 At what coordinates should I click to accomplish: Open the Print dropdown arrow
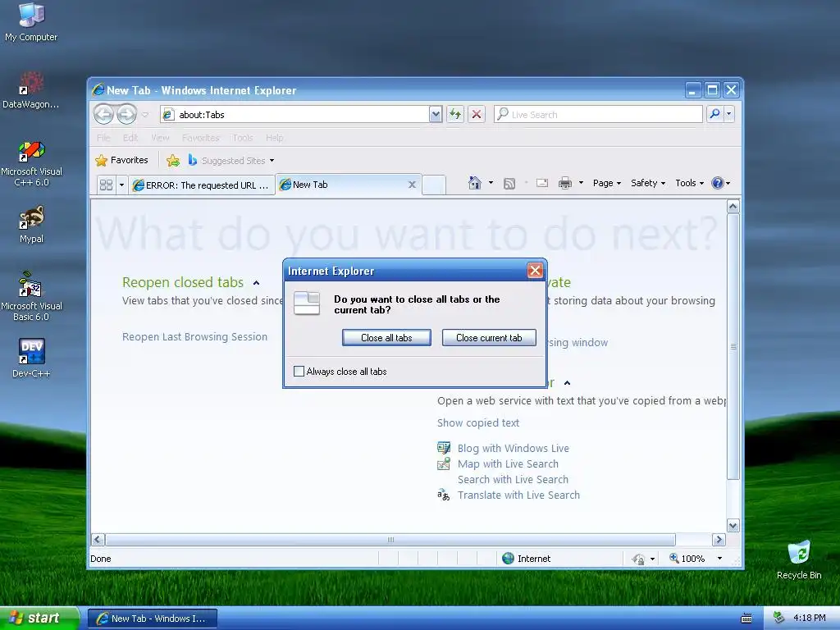[x=582, y=183]
